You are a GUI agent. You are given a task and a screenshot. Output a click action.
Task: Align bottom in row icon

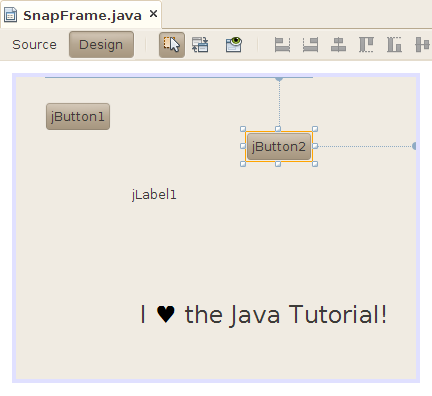(x=394, y=45)
